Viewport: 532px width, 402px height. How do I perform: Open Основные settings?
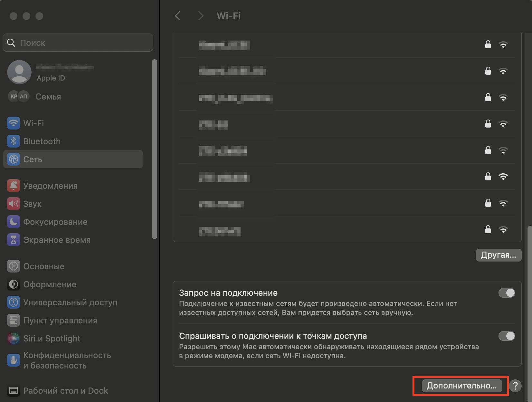(x=73, y=266)
